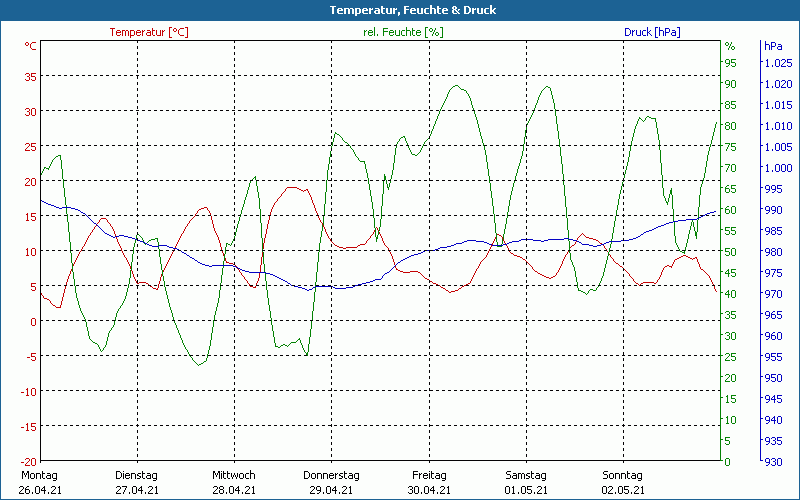Click the blue pressure axis value "1.015"
Screen dimensions: 800x500
click(x=778, y=105)
